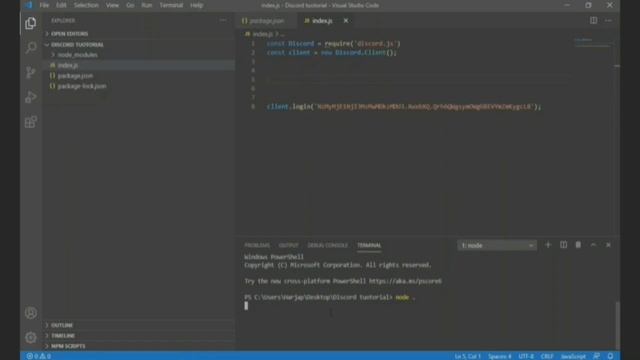Open the Run menu
The height and width of the screenshot is (360, 640).
pyautogui.click(x=147, y=5)
